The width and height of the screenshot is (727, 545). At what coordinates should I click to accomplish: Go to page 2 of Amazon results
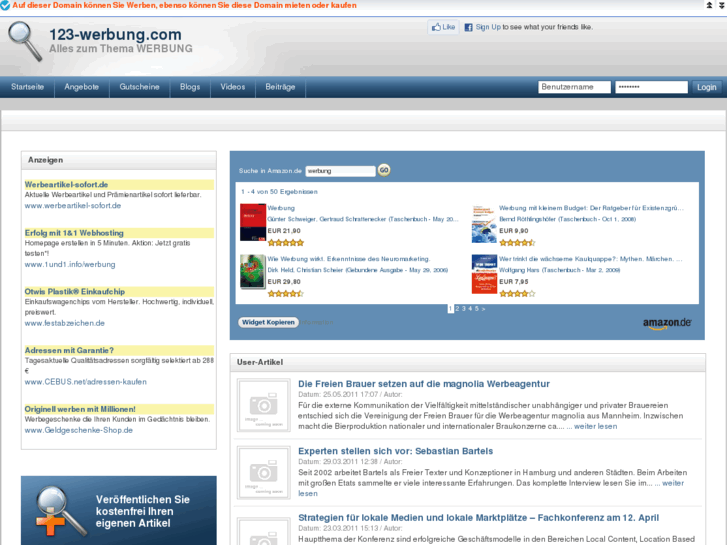click(x=457, y=308)
